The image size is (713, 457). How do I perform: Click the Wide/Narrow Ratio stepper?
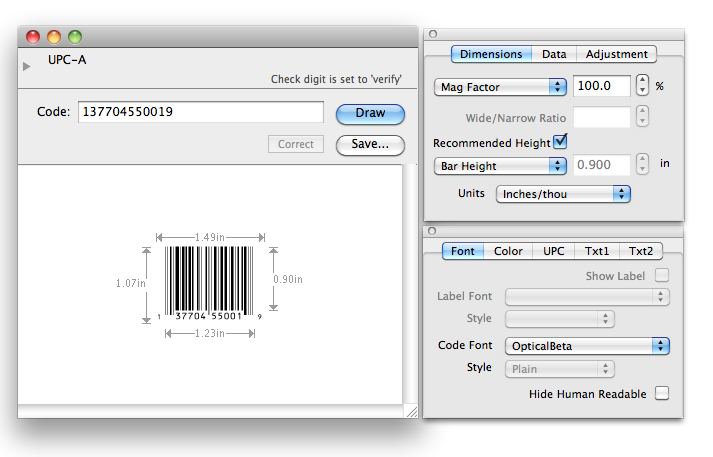click(x=642, y=116)
